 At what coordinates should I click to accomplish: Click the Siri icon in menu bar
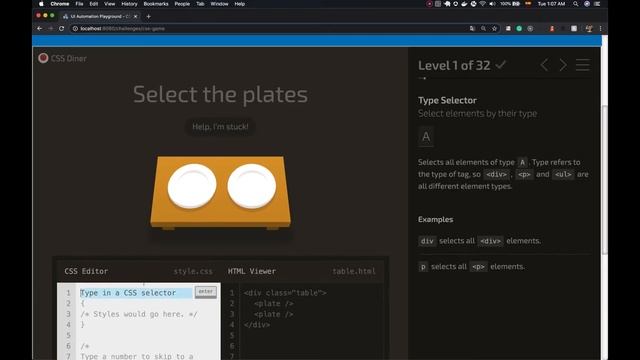(x=587, y=4)
